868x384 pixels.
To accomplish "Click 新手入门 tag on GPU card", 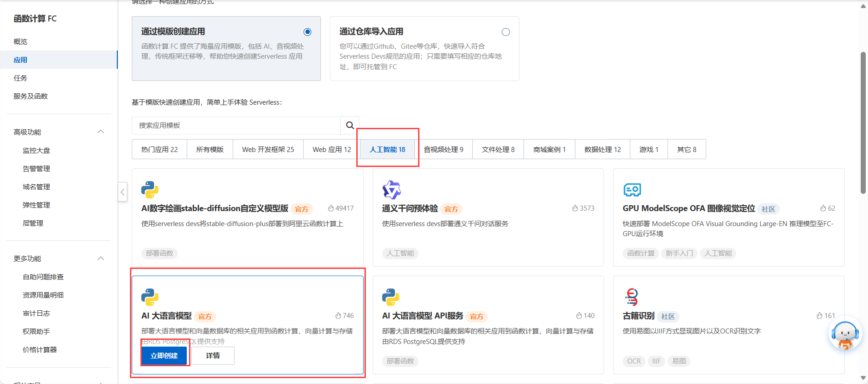I will pos(679,253).
